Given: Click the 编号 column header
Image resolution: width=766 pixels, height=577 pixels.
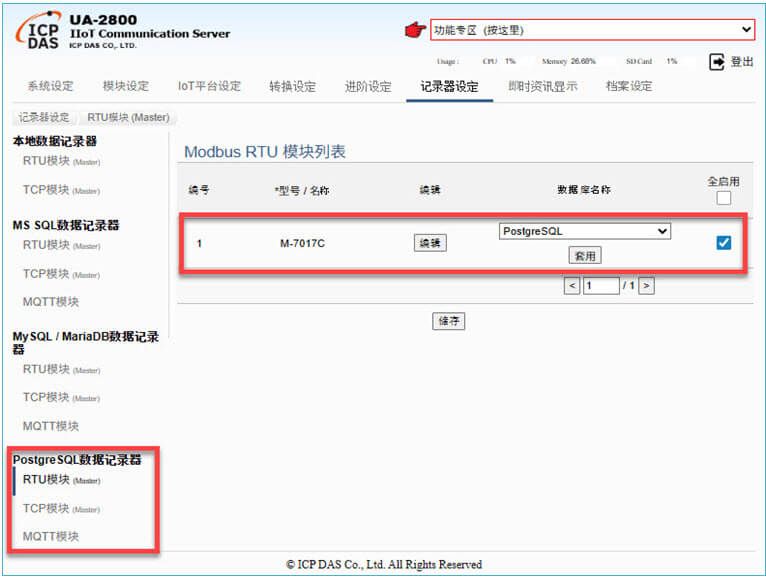Looking at the screenshot, I should click(x=198, y=190).
